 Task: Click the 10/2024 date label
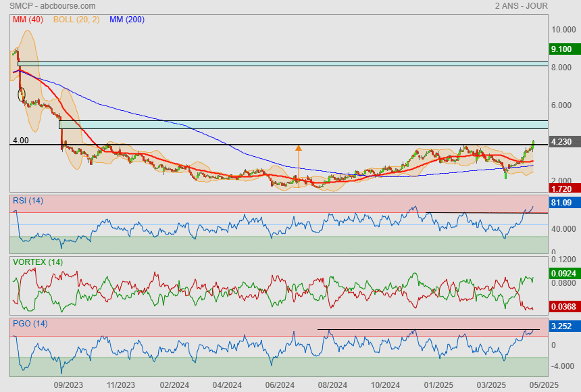pyautogui.click(x=385, y=385)
